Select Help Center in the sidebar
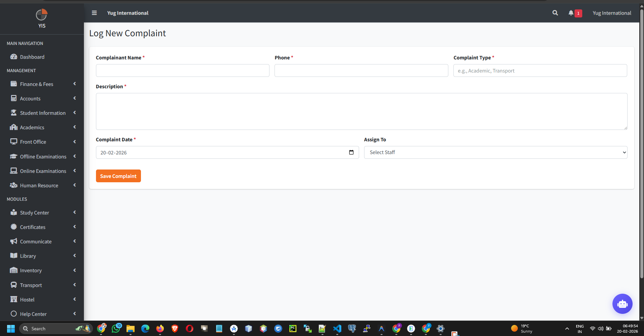Viewport: 644px width, 336px height. [33, 314]
